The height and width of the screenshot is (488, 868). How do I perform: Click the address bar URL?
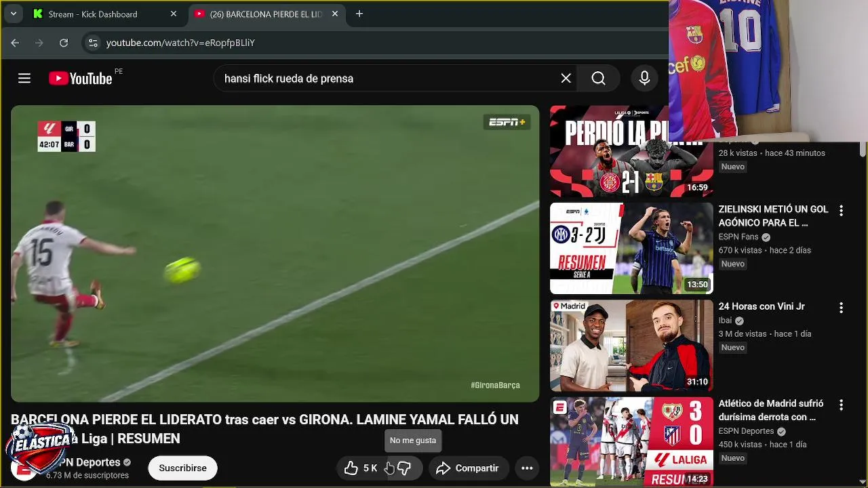click(x=180, y=43)
